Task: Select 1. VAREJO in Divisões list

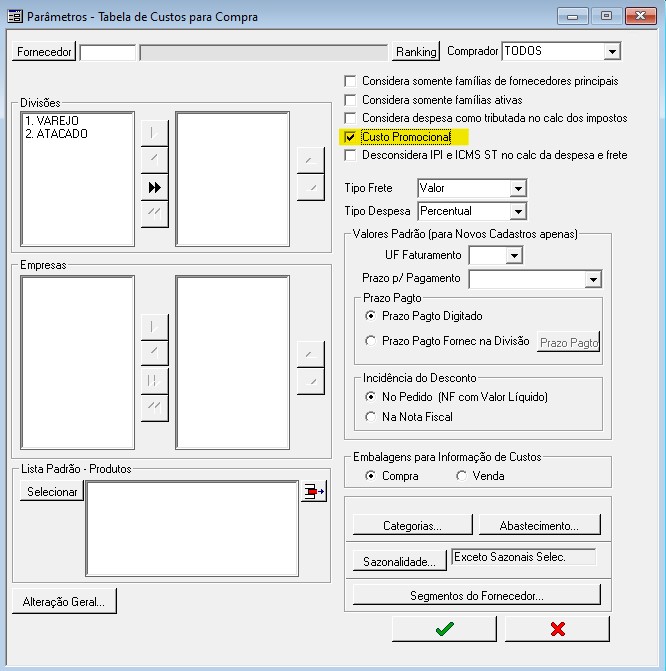Action: coord(52,121)
